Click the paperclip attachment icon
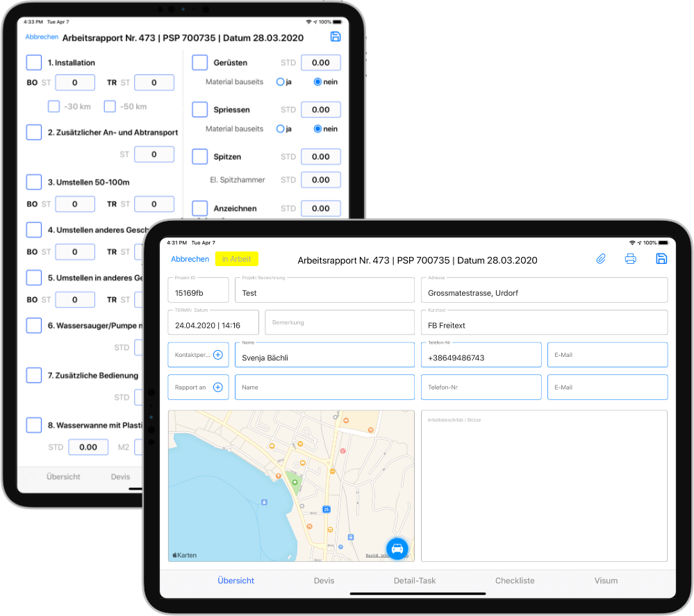Screen dimensions: 694x616 (x=601, y=259)
